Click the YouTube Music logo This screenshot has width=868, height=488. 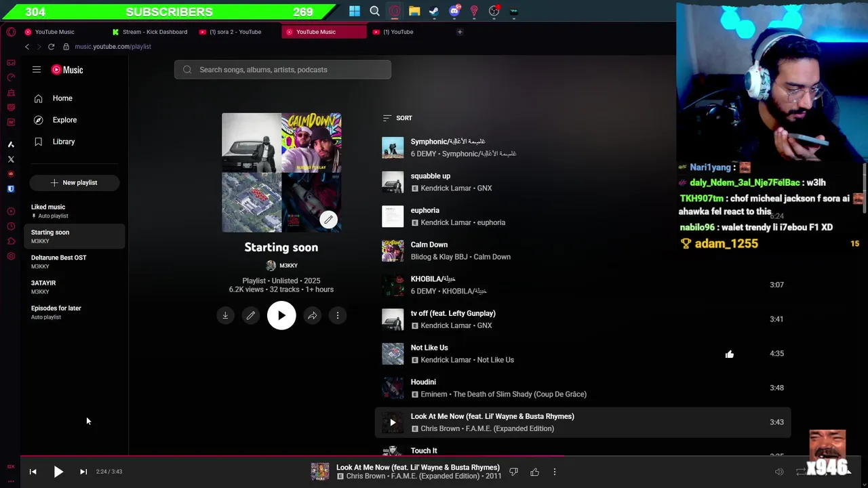click(67, 70)
